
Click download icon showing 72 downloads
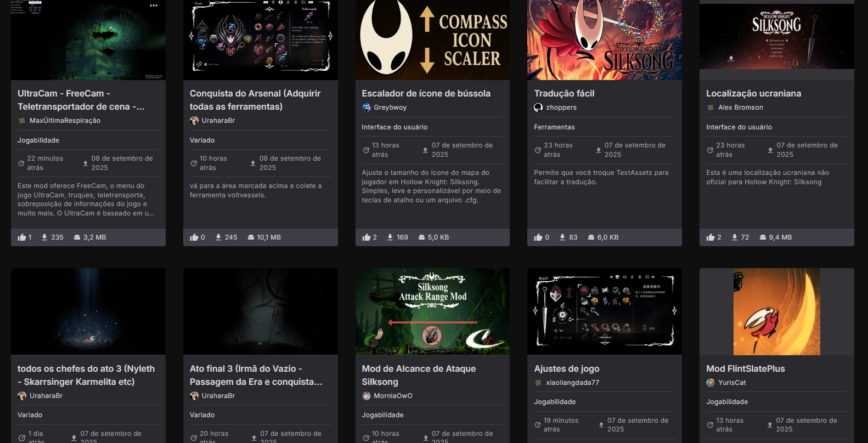pos(735,237)
